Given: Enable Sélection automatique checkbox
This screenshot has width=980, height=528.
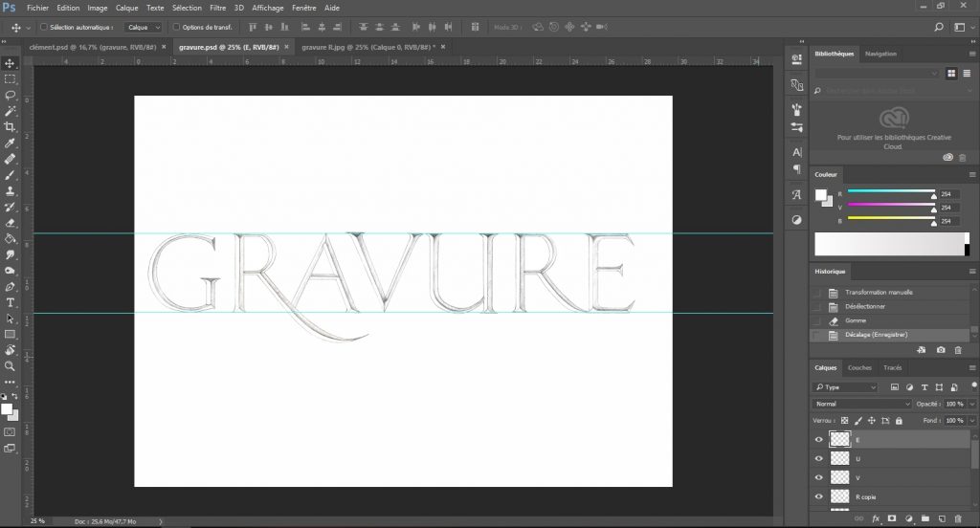Looking at the screenshot, I should click(44, 27).
